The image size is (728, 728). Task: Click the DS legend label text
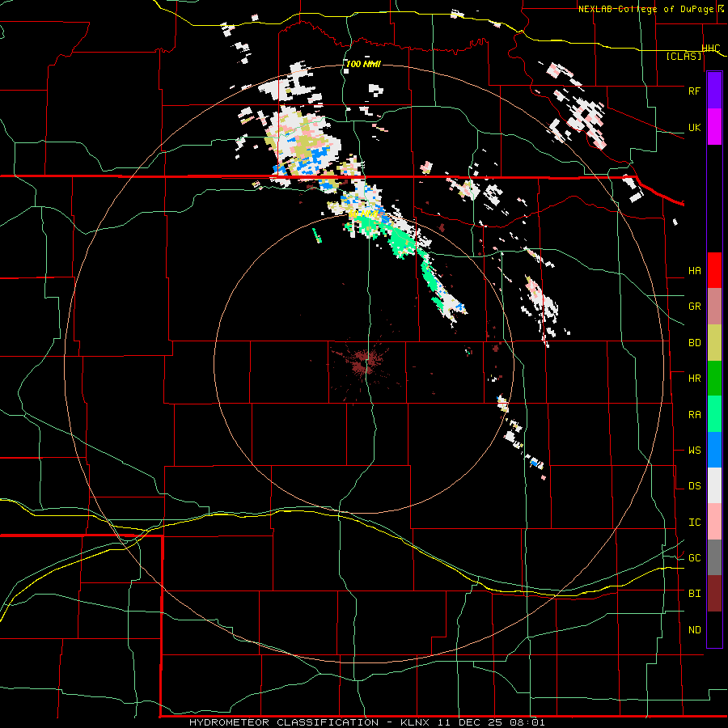694,486
